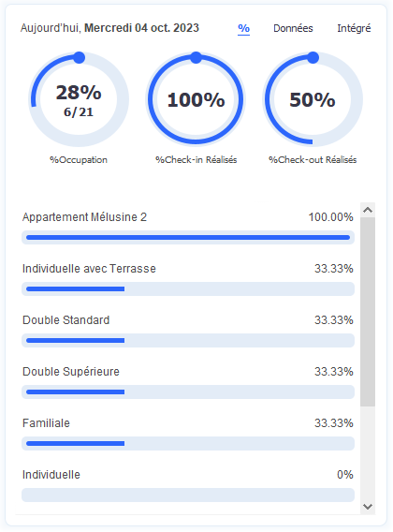Click the Familiale progress bar

188,443
